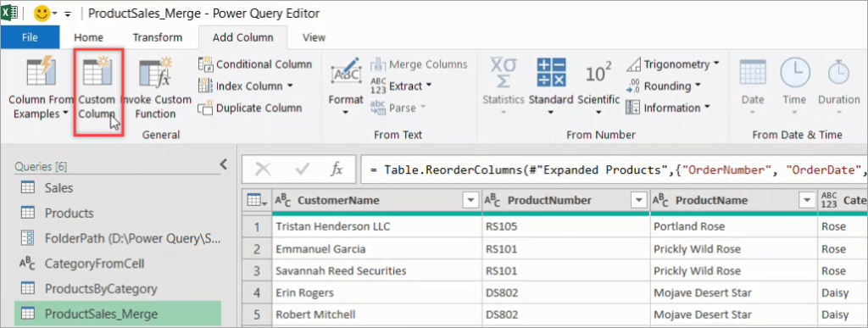Select cell Portland Rose
This screenshot has width=868, height=328.
point(733,227)
